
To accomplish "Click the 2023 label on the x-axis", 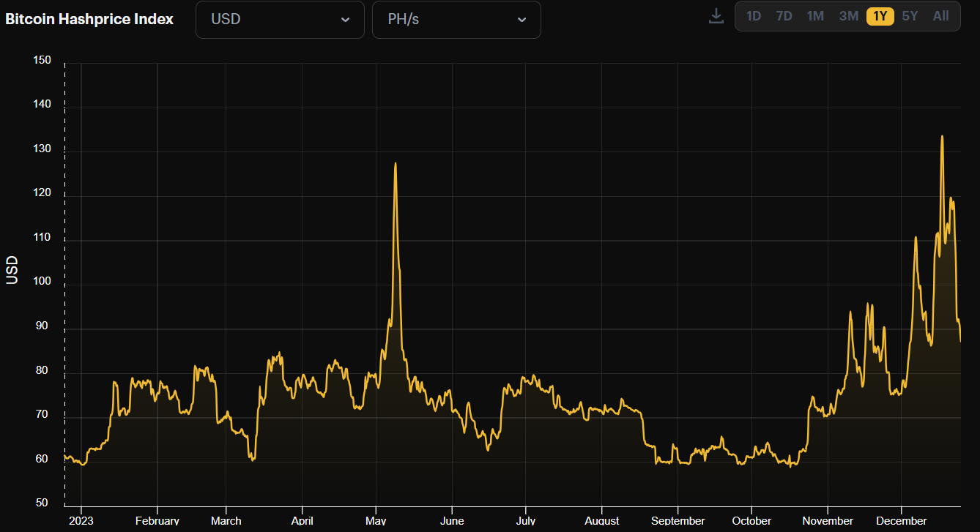I will point(81,521).
